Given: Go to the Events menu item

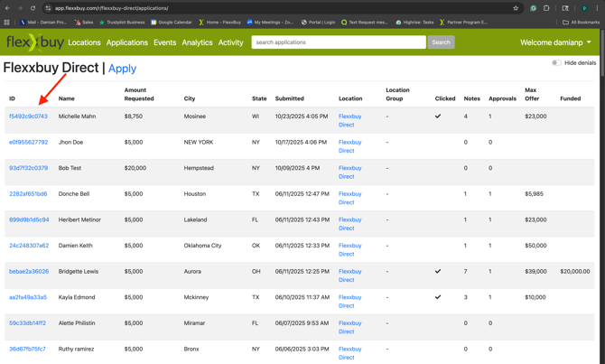Looking at the screenshot, I should coord(164,42).
